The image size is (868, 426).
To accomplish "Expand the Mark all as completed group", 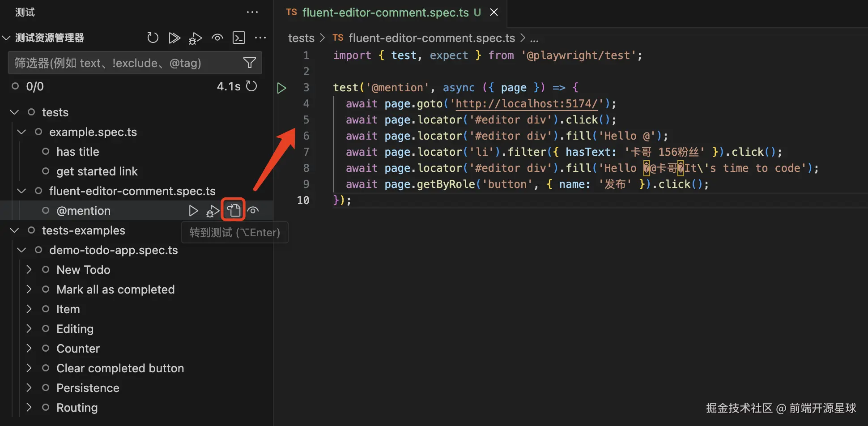I will click(x=29, y=290).
